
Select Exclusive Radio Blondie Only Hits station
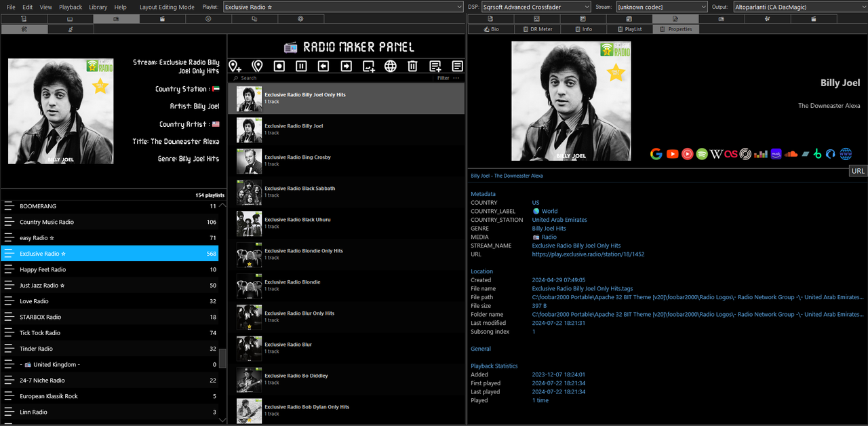click(x=347, y=254)
